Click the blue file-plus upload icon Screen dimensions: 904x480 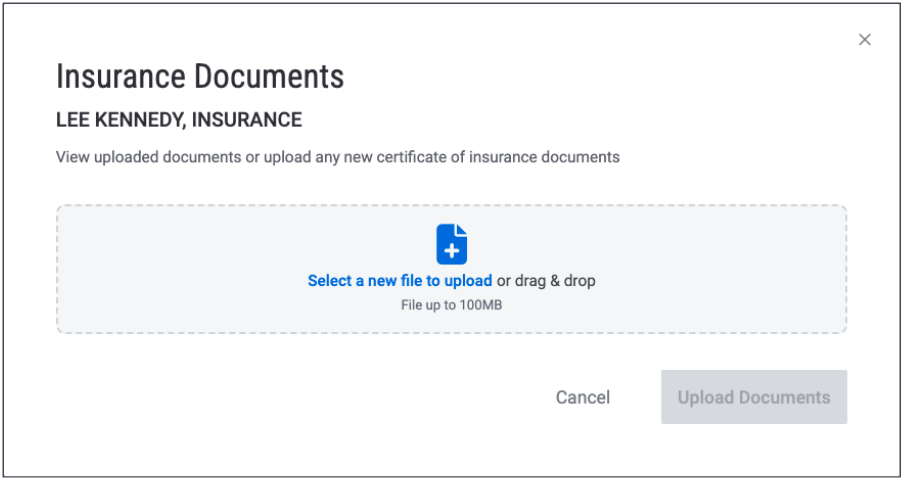pyautogui.click(x=451, y=244)
